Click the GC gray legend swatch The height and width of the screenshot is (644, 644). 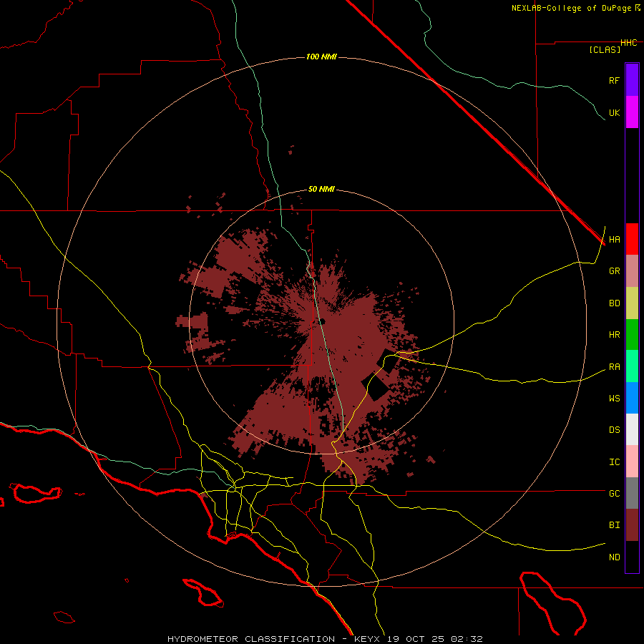[x=632, y=493]
